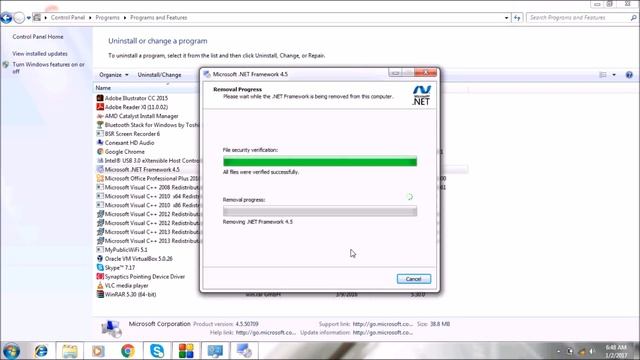
Task: Open the address bar history dropdown
Action: tap(506, 18)
